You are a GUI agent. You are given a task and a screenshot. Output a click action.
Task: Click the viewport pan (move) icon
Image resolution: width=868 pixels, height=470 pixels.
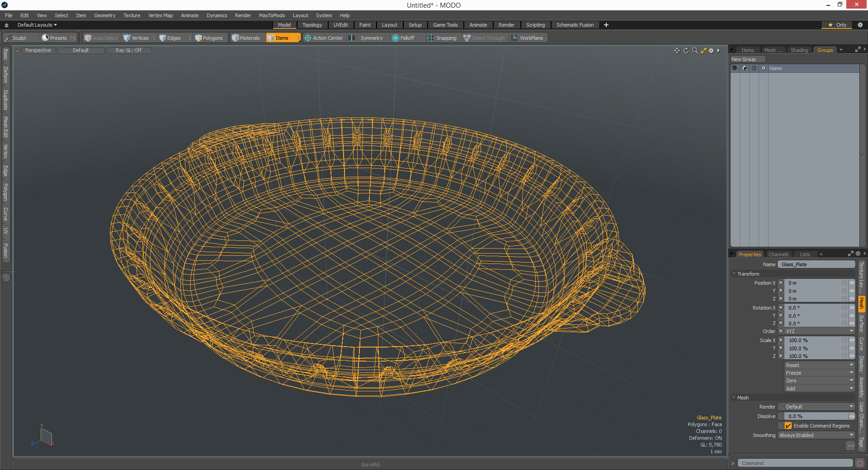pos(677,51)
